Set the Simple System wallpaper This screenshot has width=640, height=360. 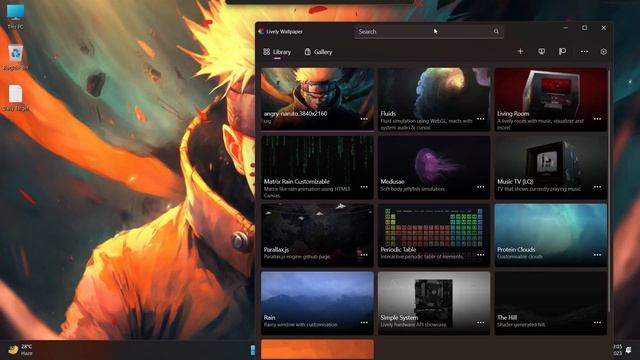(434, 303)
